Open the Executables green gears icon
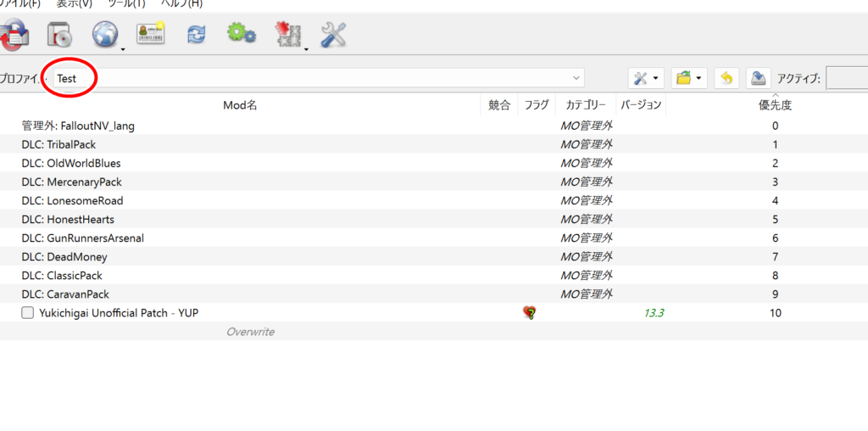This screenshot has width=868, height=431. click(241, 34)
